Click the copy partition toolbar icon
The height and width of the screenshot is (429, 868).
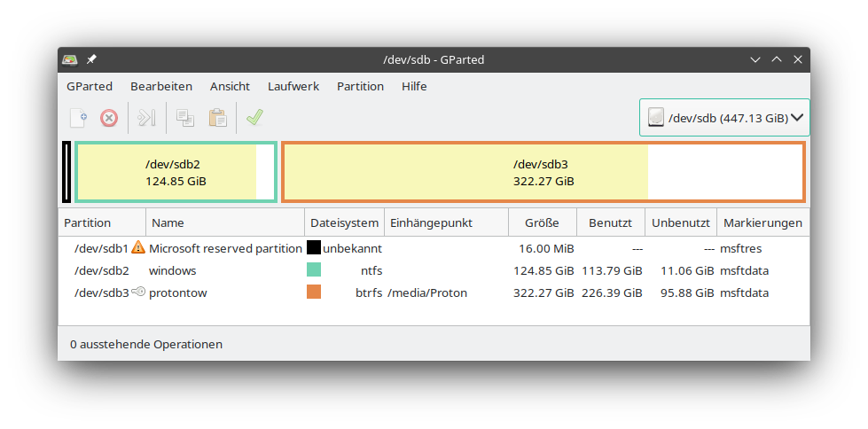185,117
